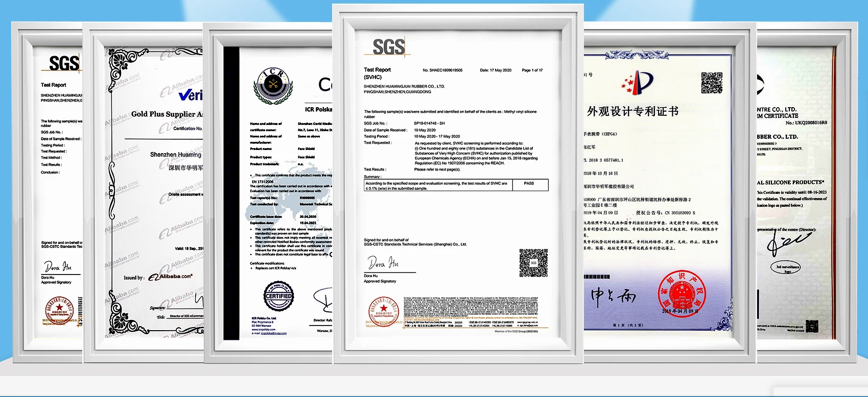868x397 pixels.
Task: Click the red-star patent office logo
Action: click(637, 83)
